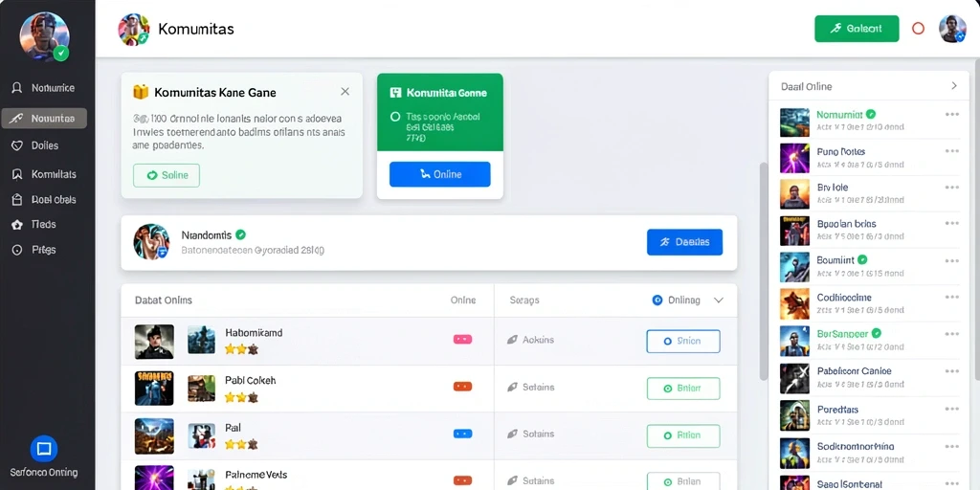Close the Komunitas Kane Gane card

[x=345, y=91]
